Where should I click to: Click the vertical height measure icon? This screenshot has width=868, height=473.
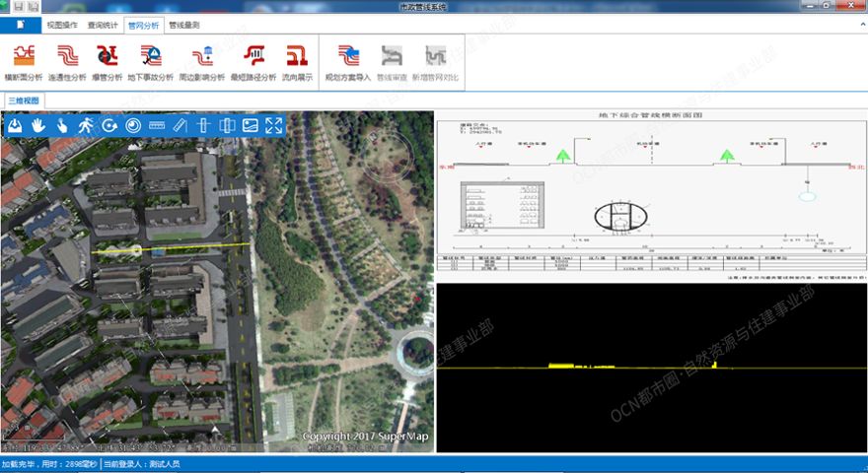click(x=203, y=125)
